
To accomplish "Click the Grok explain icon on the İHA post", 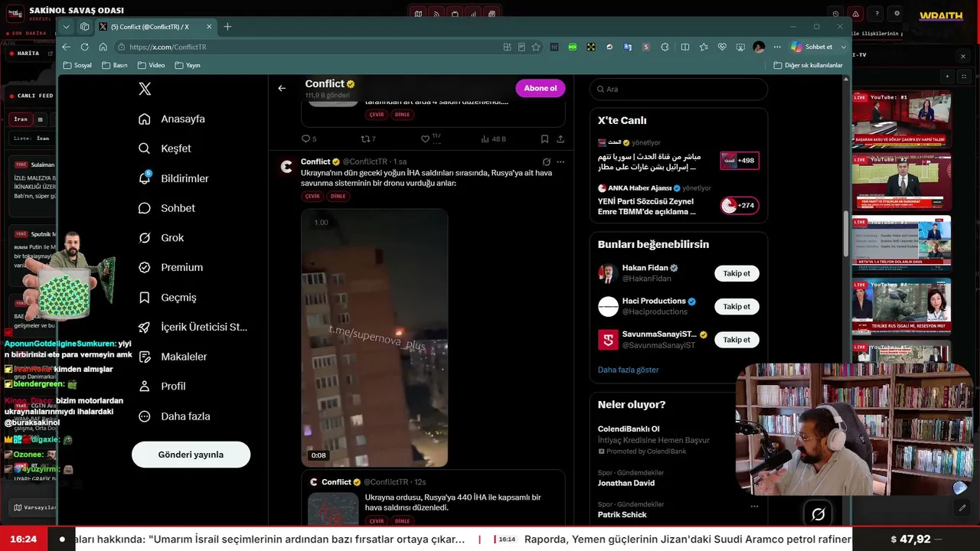I will pyautogui.click(x=546, y=162).
